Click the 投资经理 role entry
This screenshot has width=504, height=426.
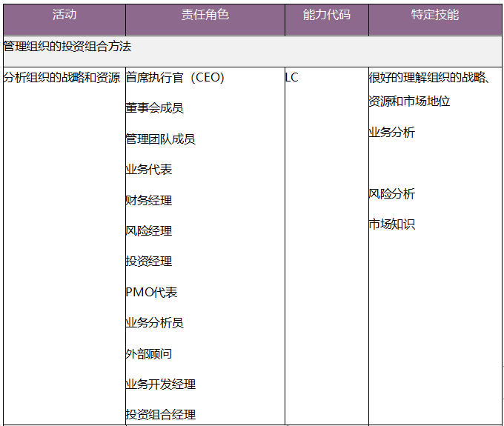(149, 262)
